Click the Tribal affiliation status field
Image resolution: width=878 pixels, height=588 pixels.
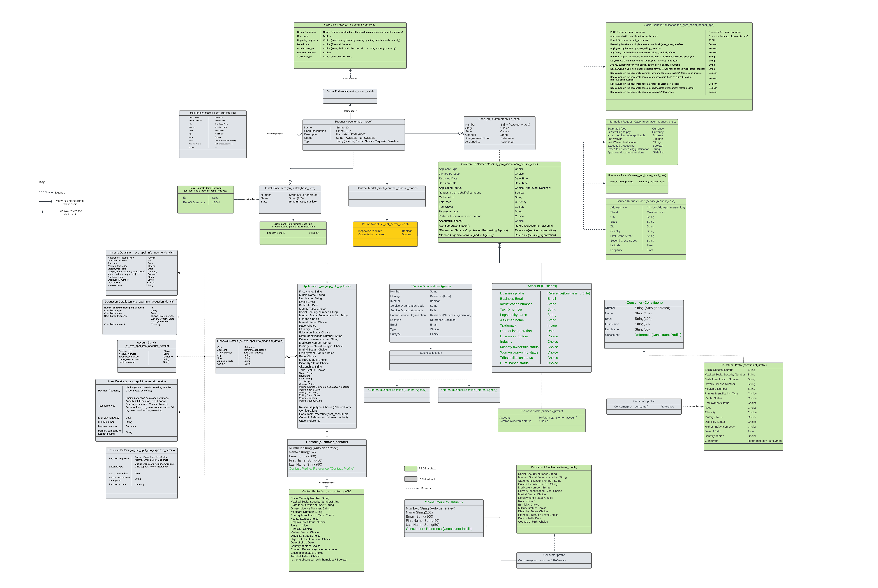tap(516, 358)
